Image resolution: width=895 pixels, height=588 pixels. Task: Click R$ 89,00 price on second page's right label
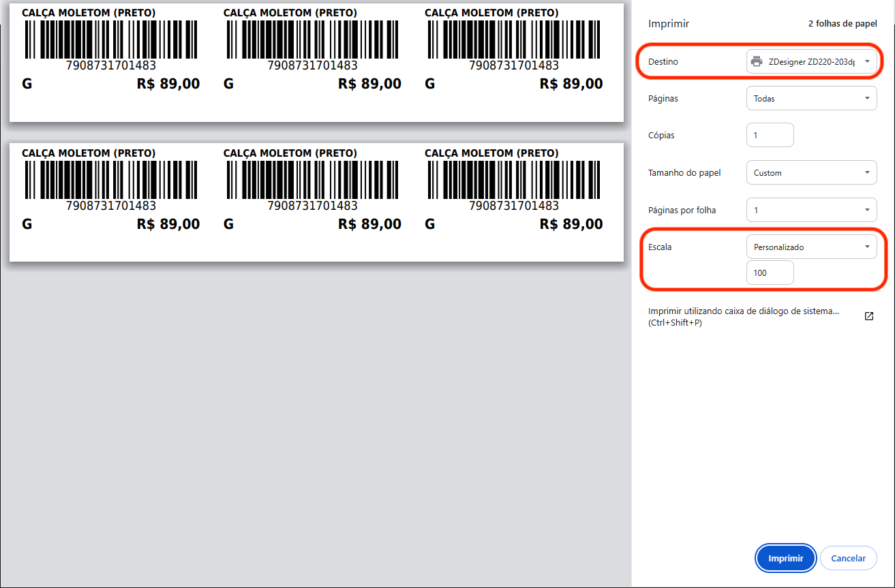pyautogui.click(x=571, y=224)
